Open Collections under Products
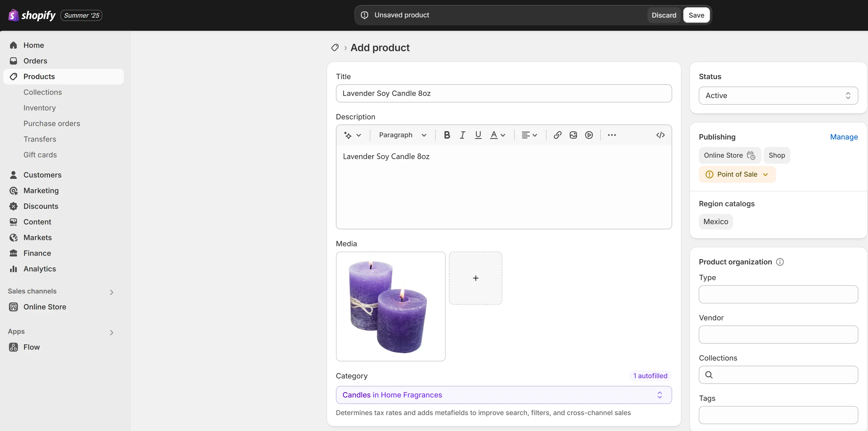This screenshot has width=868, height=431. click(x=42, y=92)
